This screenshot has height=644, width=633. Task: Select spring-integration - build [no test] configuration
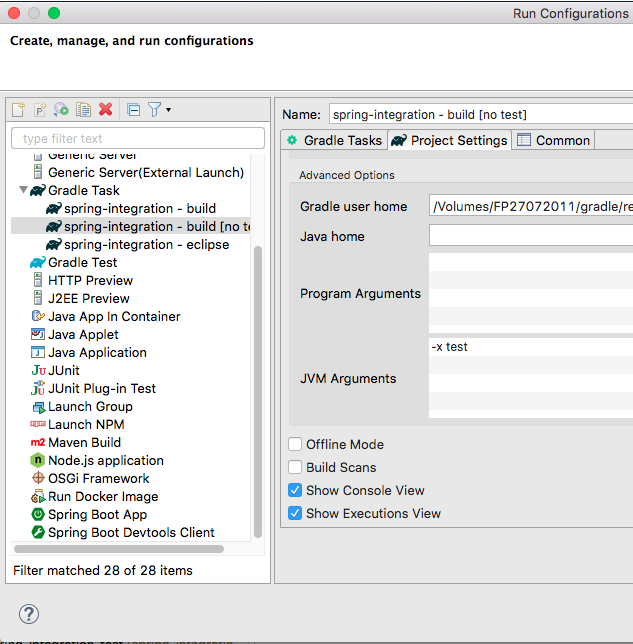point(130,226)
